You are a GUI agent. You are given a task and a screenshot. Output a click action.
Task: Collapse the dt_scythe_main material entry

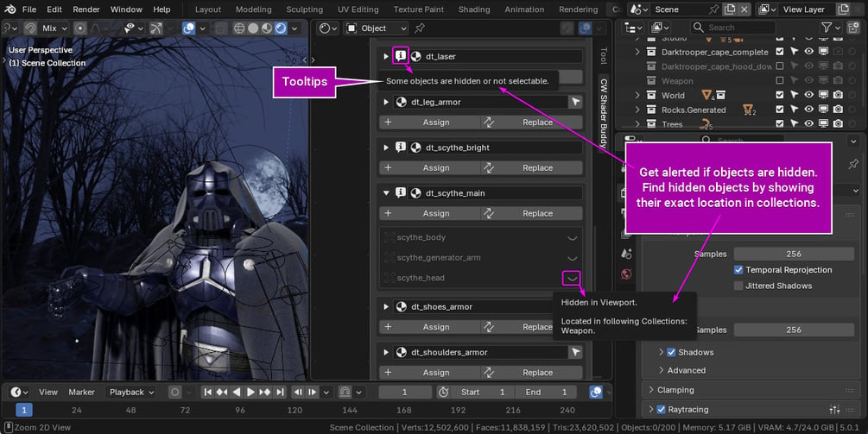[386, 193]
